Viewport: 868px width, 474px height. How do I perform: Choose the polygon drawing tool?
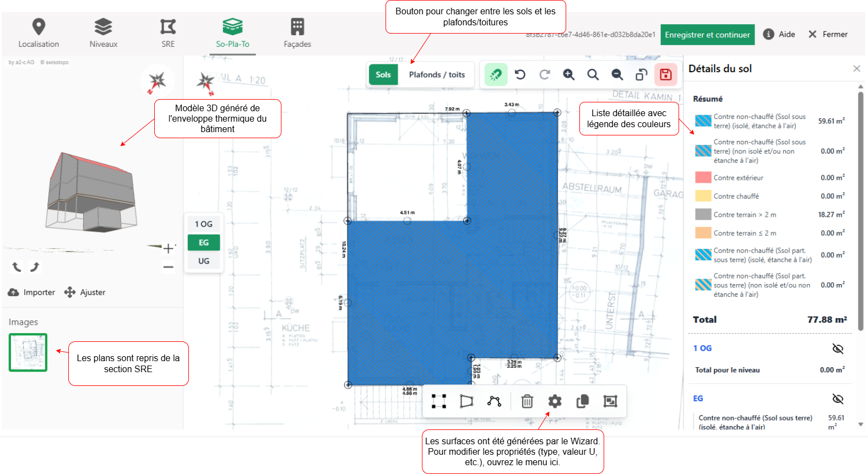point(466,401)
